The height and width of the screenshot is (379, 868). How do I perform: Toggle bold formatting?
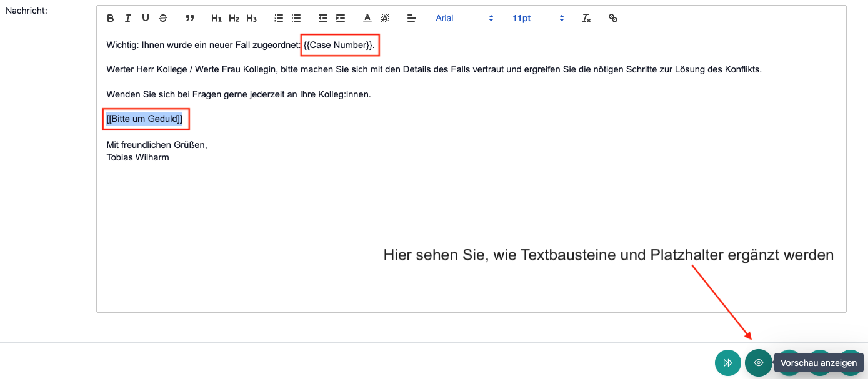[x=111, y=18]
